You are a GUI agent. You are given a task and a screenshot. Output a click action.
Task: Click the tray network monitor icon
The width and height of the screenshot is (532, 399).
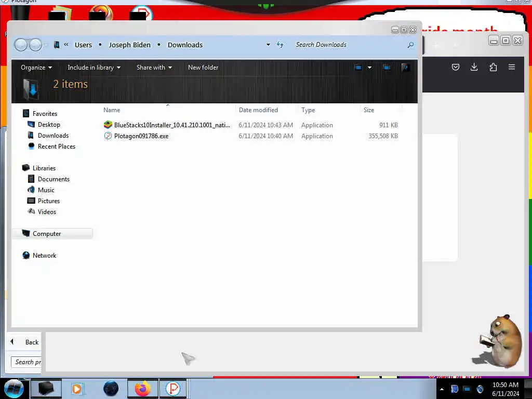(467, 389)
